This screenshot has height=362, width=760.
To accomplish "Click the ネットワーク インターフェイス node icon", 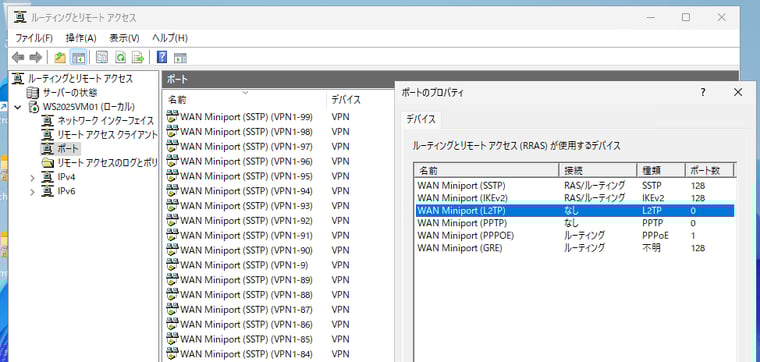I will pos(48,120).
